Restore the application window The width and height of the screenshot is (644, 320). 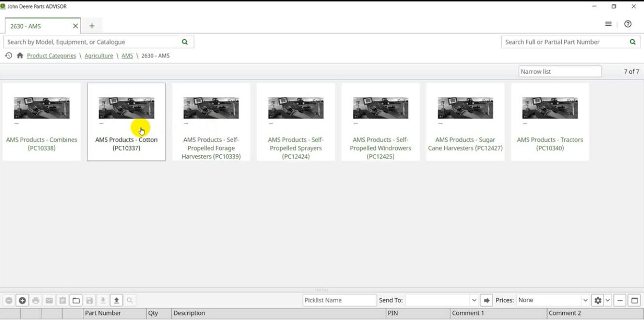pos(614,7)
